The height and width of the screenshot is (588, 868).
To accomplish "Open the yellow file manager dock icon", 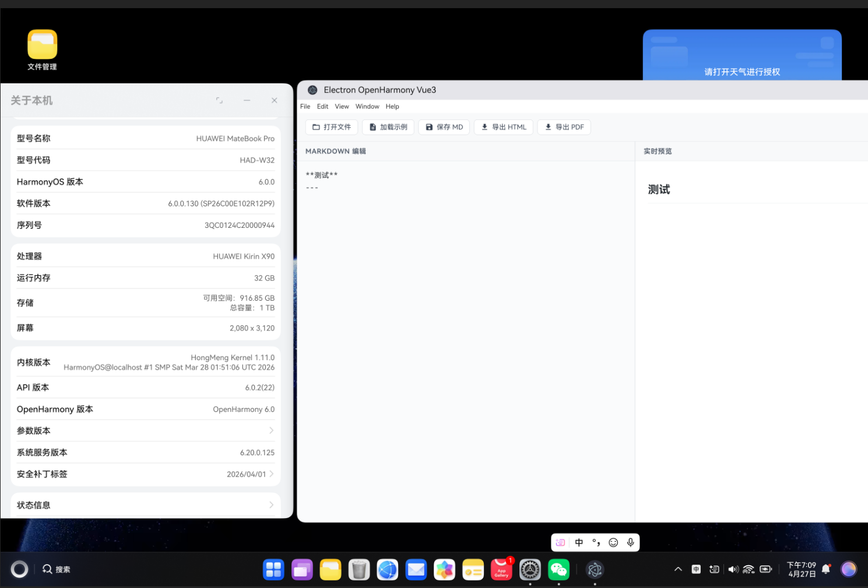I will click(x=331, y=570).
